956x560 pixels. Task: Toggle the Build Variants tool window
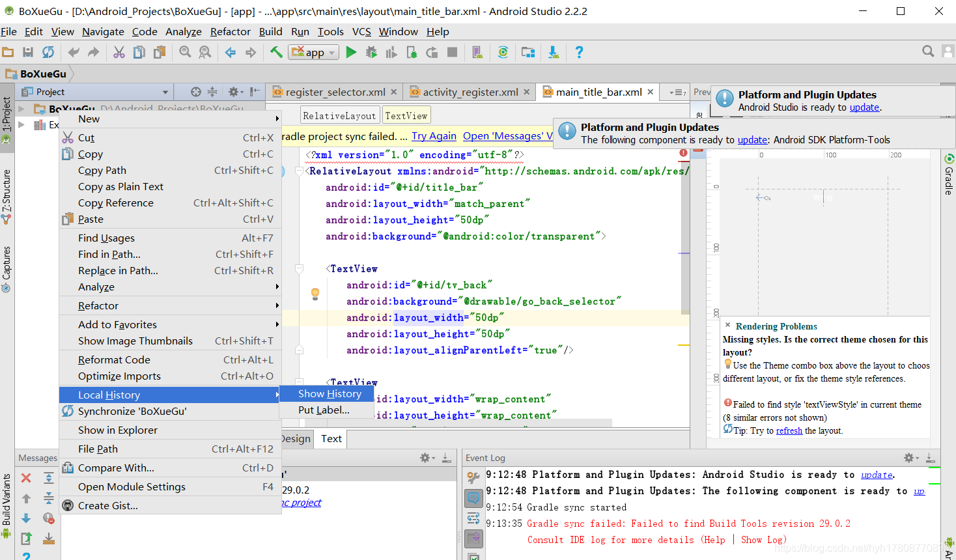[7, 506]
